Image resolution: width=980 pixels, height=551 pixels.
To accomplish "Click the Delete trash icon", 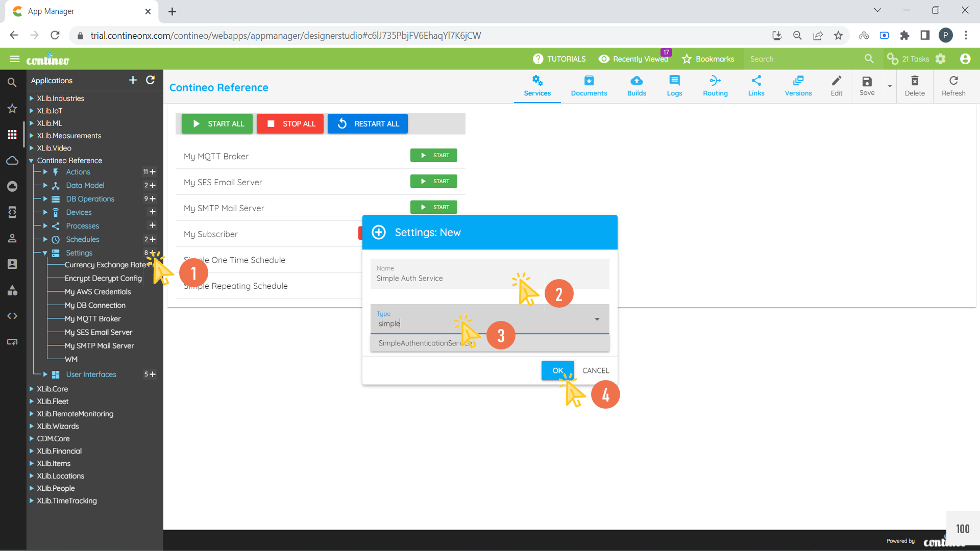I will coord(915,81).
